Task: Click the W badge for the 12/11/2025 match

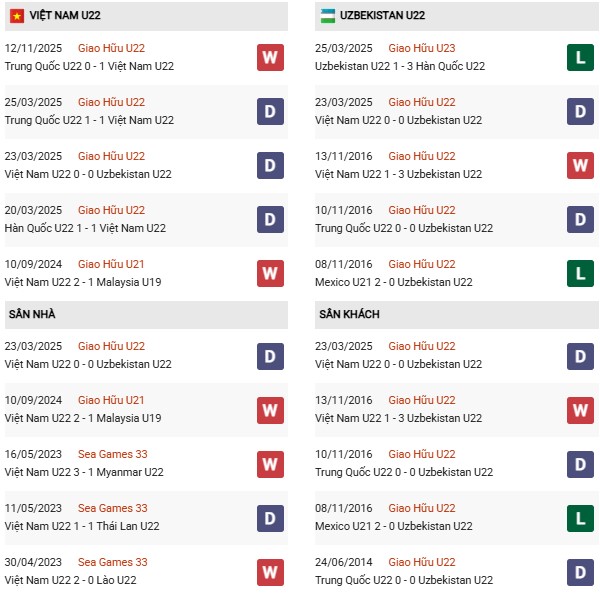Action: coord(270,57)
